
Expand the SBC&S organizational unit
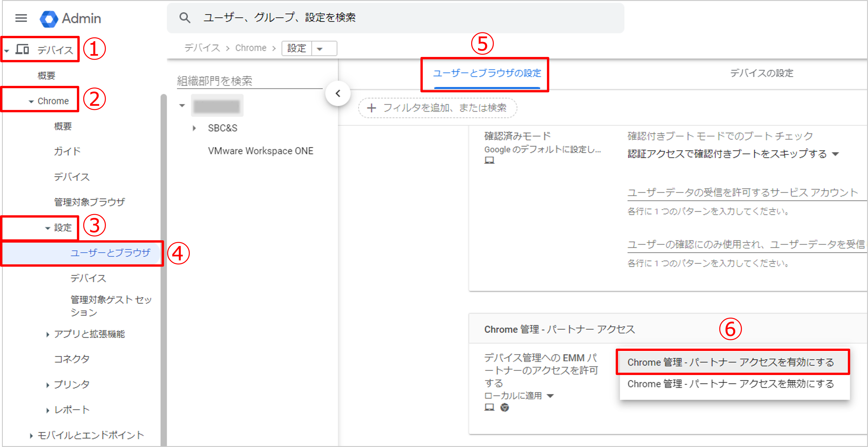194,128
